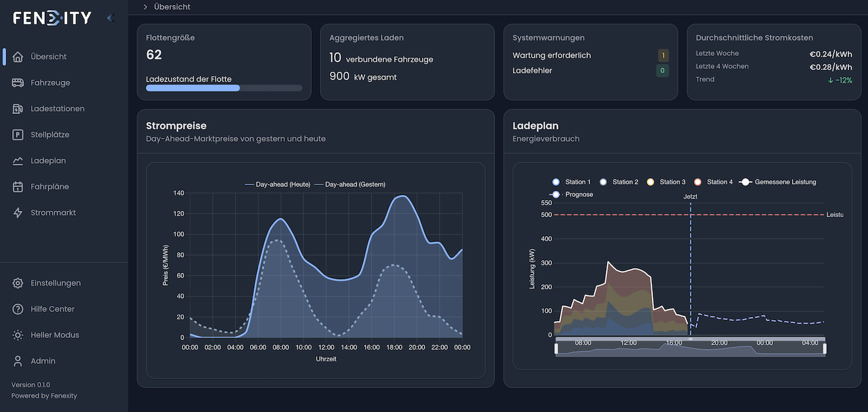Activate Heller Modus sun icon
Viewport: 868px width, 412px height.
[x=17, y=335]
